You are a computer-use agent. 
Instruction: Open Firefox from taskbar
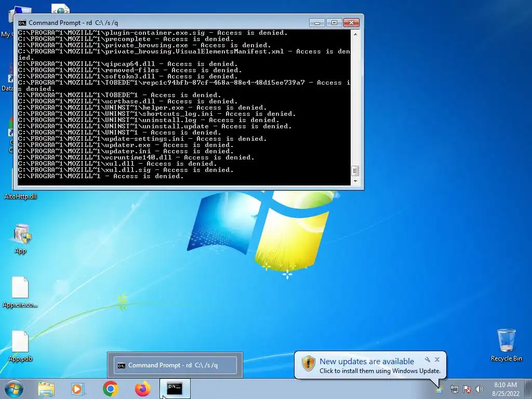pyautogui.click(x=142, y=389)
